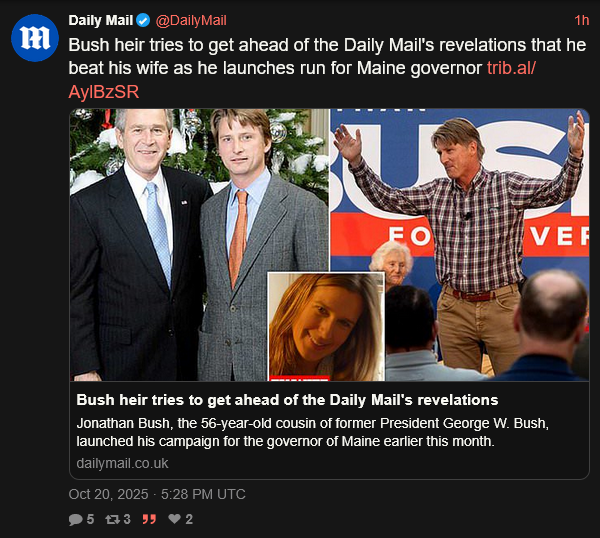Image resolution: width=600 pixels, height=538 pixels.
Task: Click the 1h relative timestamp
Action: pos(582,20)
